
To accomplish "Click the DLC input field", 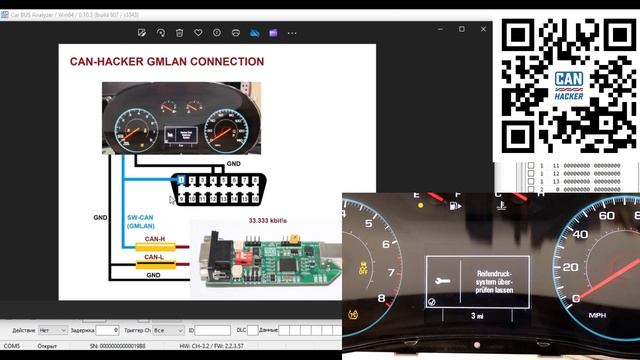I will pyautogui.click(x=253, y=330).
